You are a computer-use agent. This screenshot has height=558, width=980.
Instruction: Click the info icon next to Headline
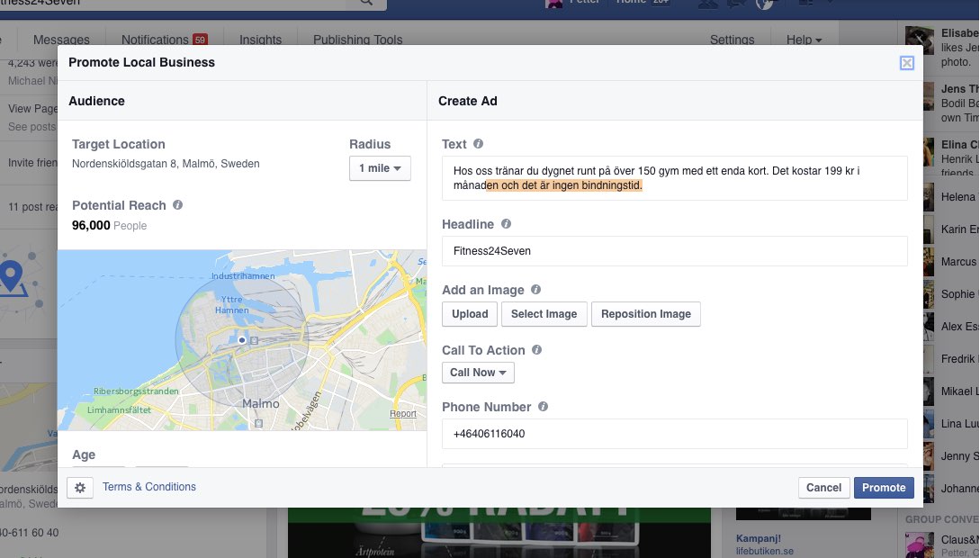[x=506, y=224]
